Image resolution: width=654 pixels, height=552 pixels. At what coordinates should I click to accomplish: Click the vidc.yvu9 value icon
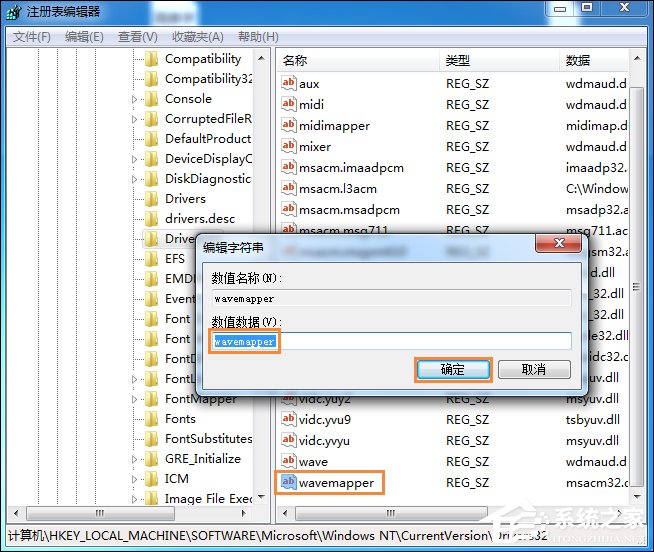point(289,420)
